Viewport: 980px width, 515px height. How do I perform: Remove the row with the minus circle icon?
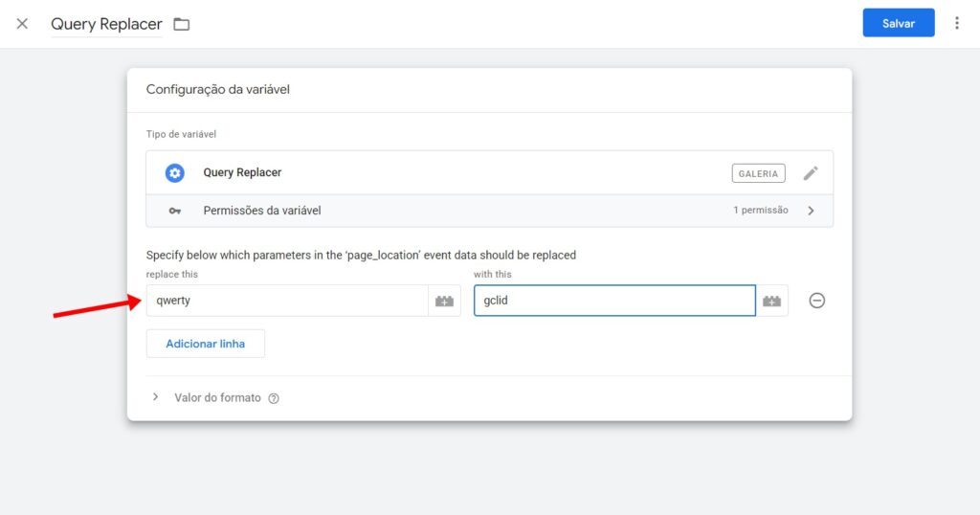click(x=817, y=301)
